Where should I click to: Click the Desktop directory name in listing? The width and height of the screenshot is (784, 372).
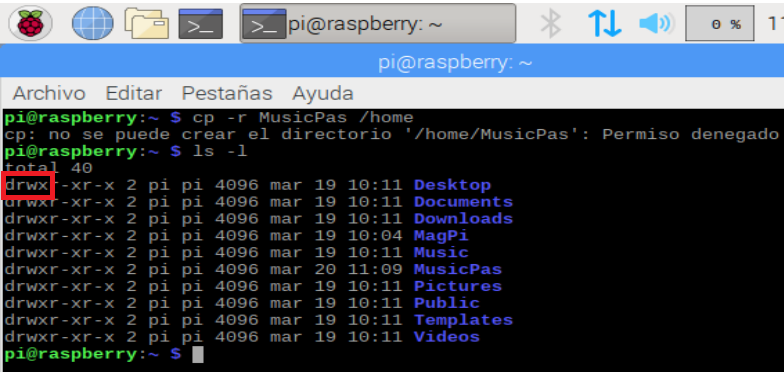pos(452,186)
